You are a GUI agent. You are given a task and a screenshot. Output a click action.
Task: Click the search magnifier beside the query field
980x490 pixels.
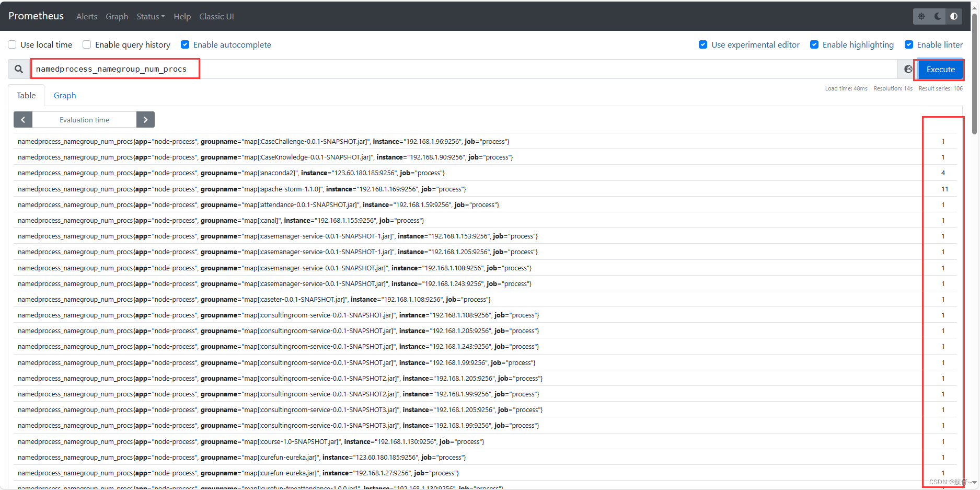[18, 69]
